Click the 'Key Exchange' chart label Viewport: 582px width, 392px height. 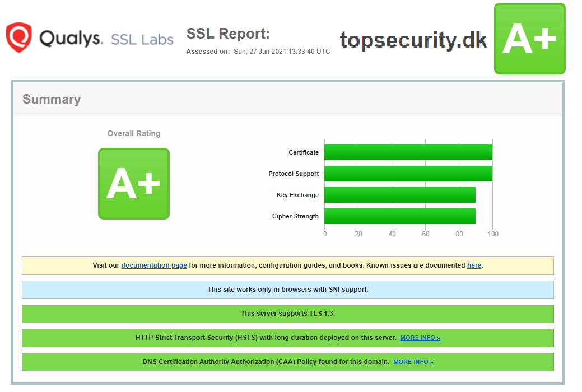tap(297, 195)
